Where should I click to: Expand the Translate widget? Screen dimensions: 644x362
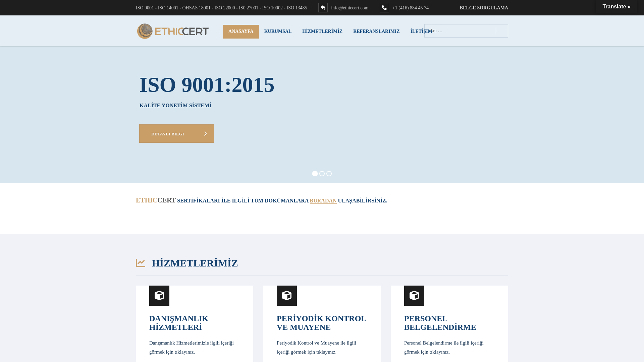coord(616,7)
